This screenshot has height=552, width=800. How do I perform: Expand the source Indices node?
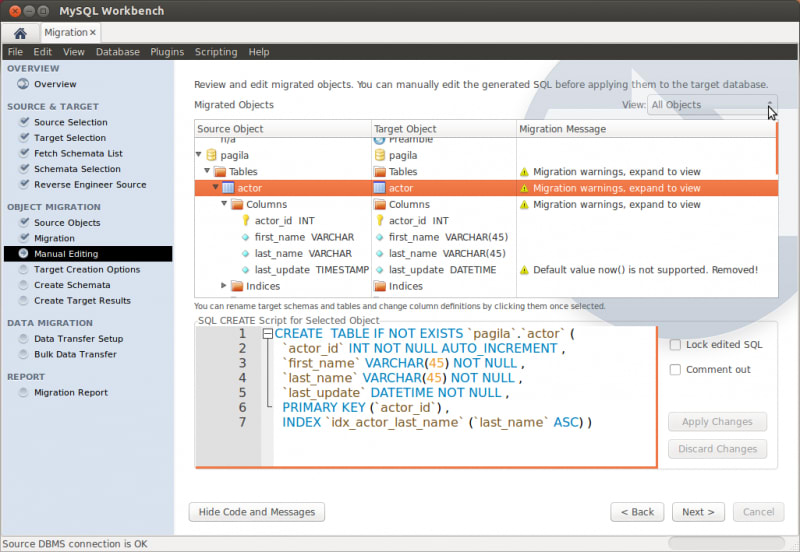223,285
